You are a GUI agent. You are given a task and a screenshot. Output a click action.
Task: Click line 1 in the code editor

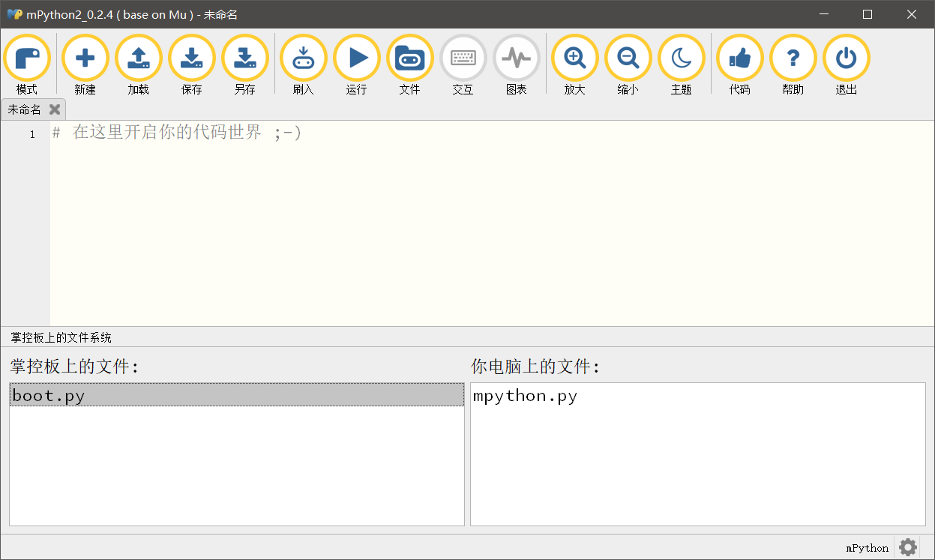492,133
